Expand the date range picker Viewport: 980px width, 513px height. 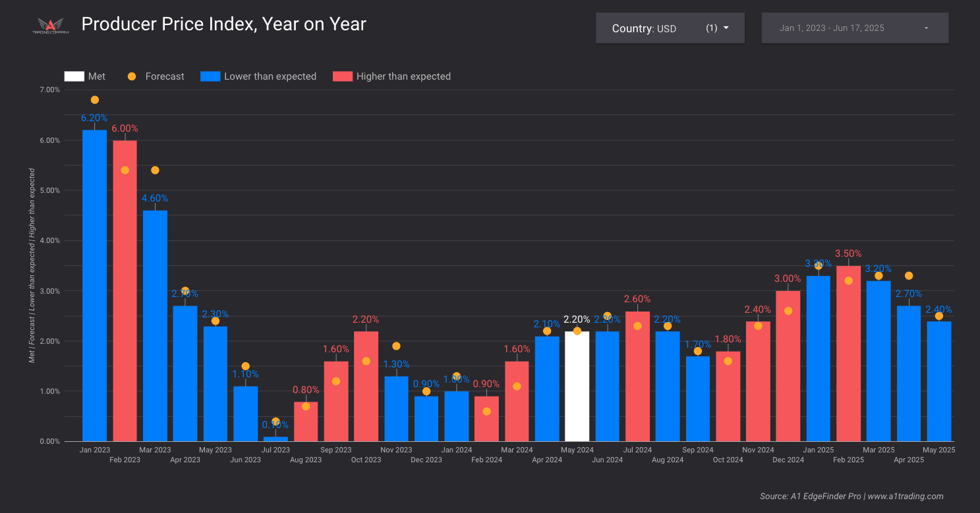point(854,28)
